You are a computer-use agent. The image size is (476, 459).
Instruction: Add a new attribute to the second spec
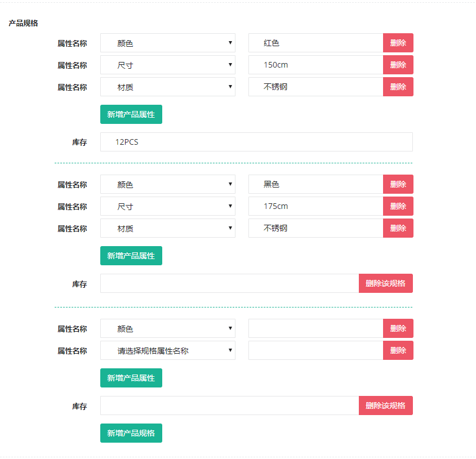pyautogui.click(x=131, y=256)
